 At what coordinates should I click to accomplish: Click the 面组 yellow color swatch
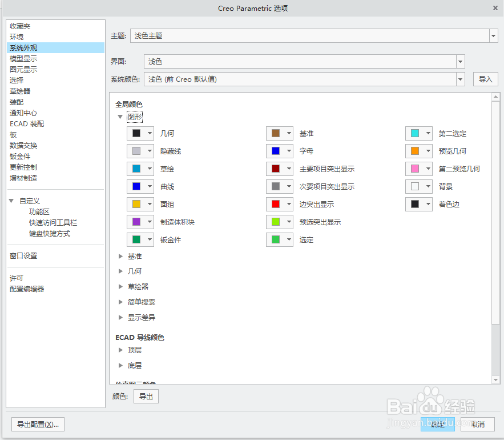pos(136,204)
